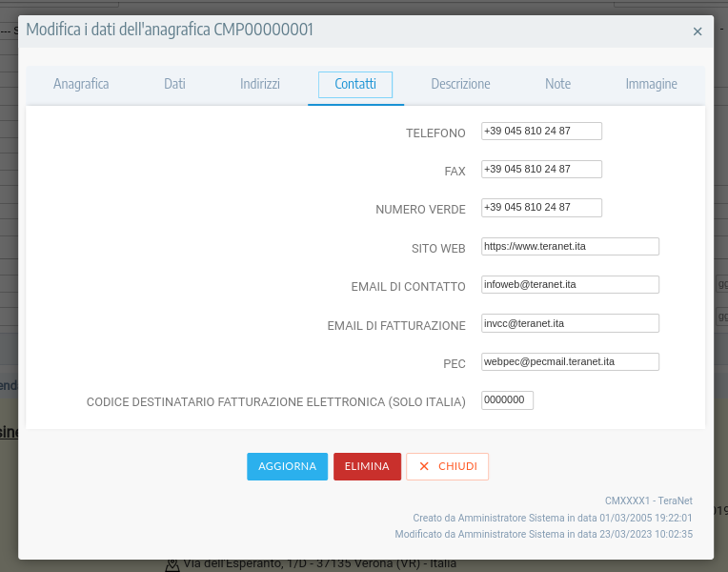Screen dimensions: 728x572
Task: Close the dialog with the X icon
Action: 697,31
